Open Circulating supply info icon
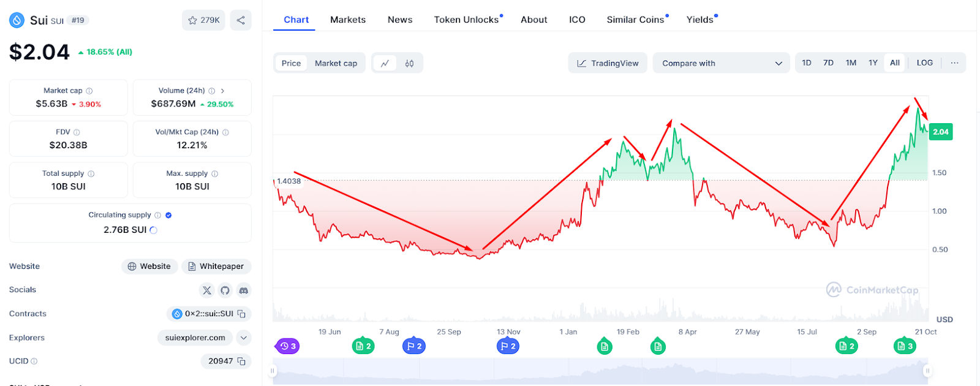 [158, 215]
